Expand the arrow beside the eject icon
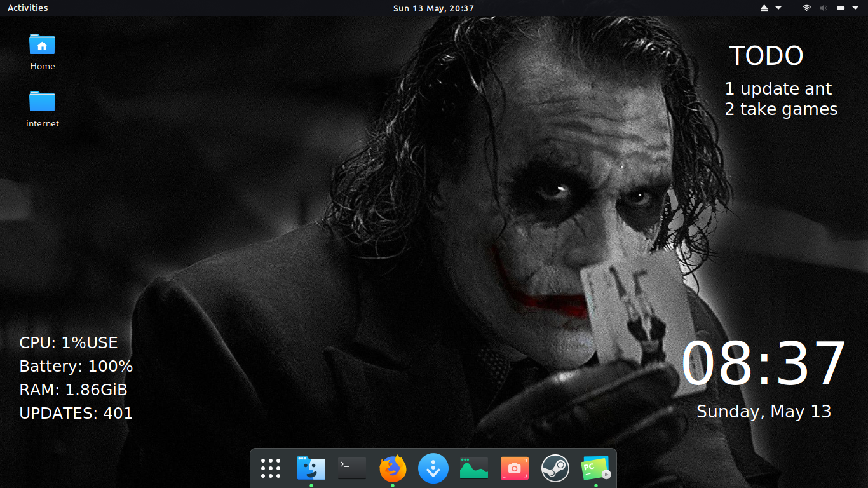Viewport: 868px width, 488px height. tap(778, 8)
